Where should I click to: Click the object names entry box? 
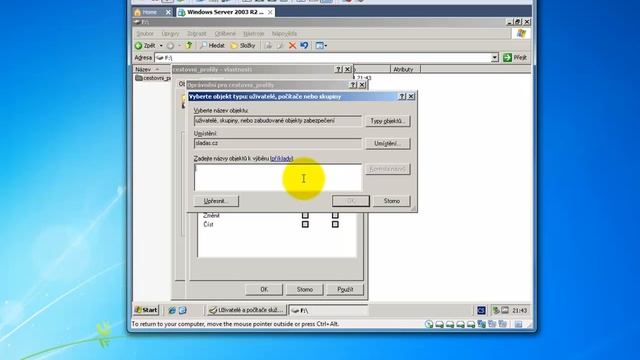[278, 178]
